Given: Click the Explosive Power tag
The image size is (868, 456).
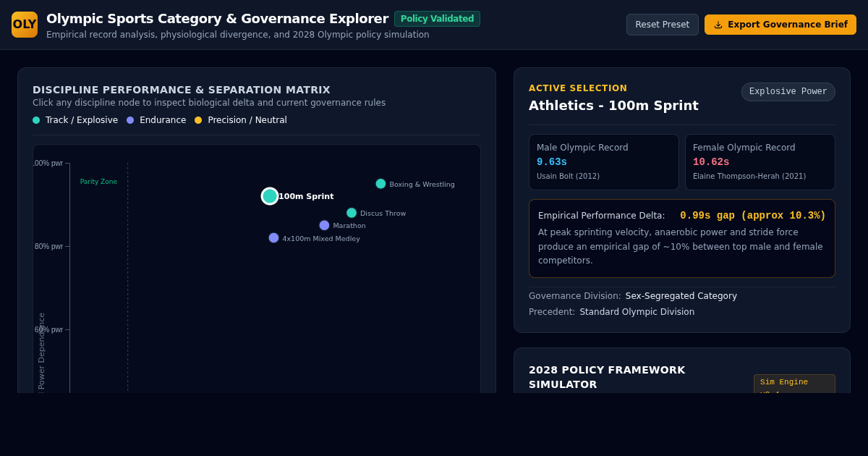Looking at the screenshot, I should (788, 92).
